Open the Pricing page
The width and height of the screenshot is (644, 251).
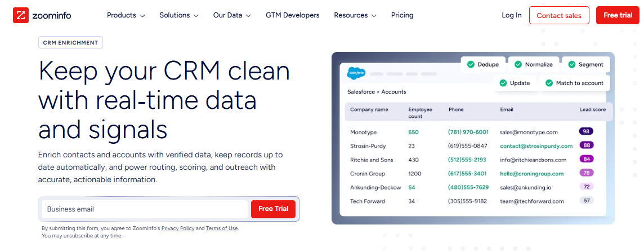402,15
